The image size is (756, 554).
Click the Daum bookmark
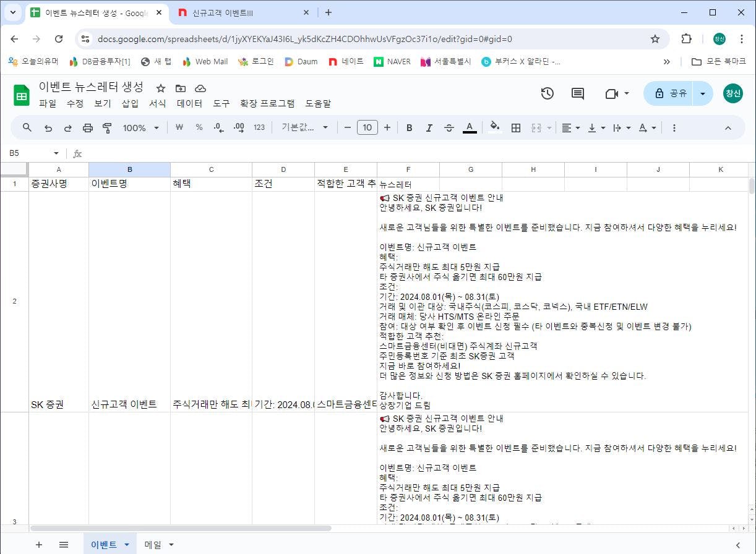301,62
